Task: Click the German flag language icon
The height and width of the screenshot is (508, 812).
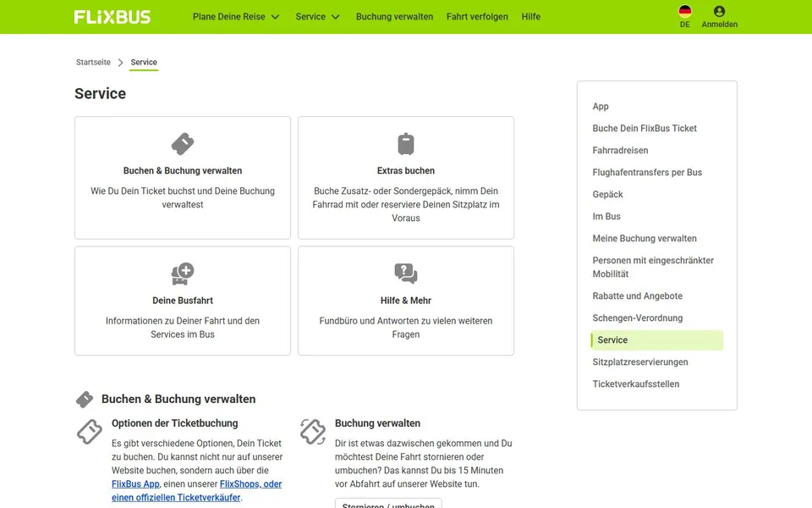Action: (684, 11)
